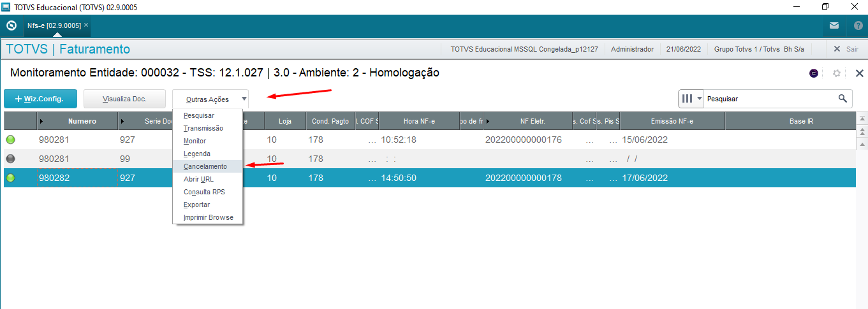Click the Wiz.Config. button
868x309 pixels.
41,99
